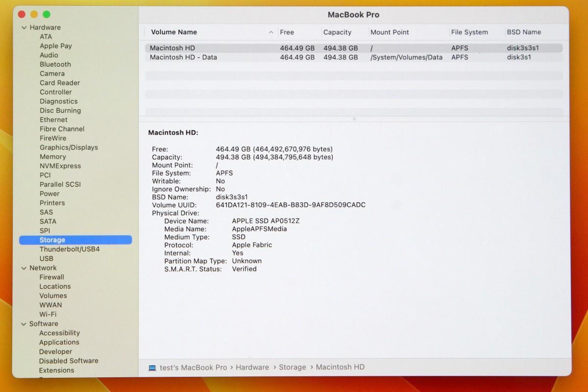Select Accessibility under Software
Image resolution: width=588 pixels, height=392 pixels.
[x=59, y=333]
